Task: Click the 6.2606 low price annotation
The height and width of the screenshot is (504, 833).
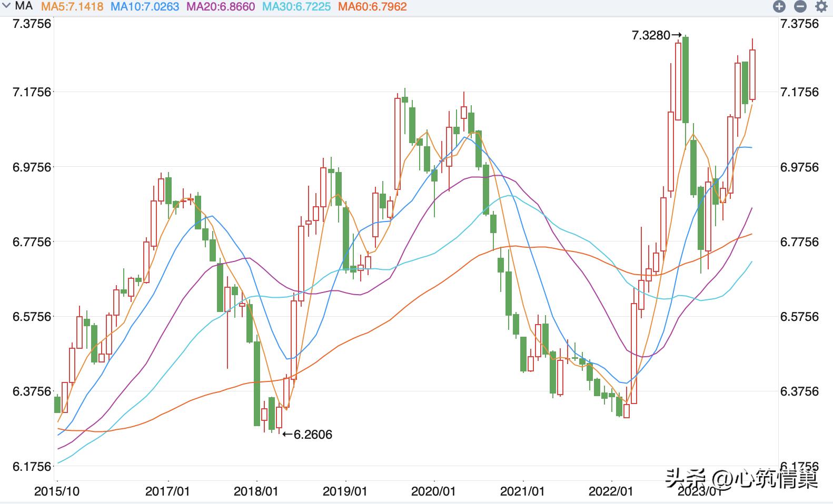Action: [308, 435]
